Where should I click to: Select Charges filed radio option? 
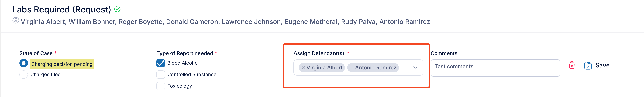(x=23, y=75)
